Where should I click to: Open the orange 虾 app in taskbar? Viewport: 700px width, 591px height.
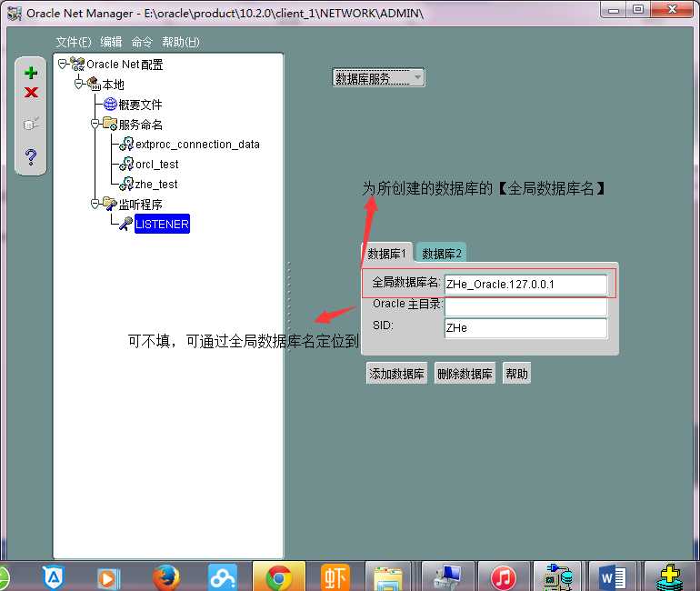[x=335, y=577]
